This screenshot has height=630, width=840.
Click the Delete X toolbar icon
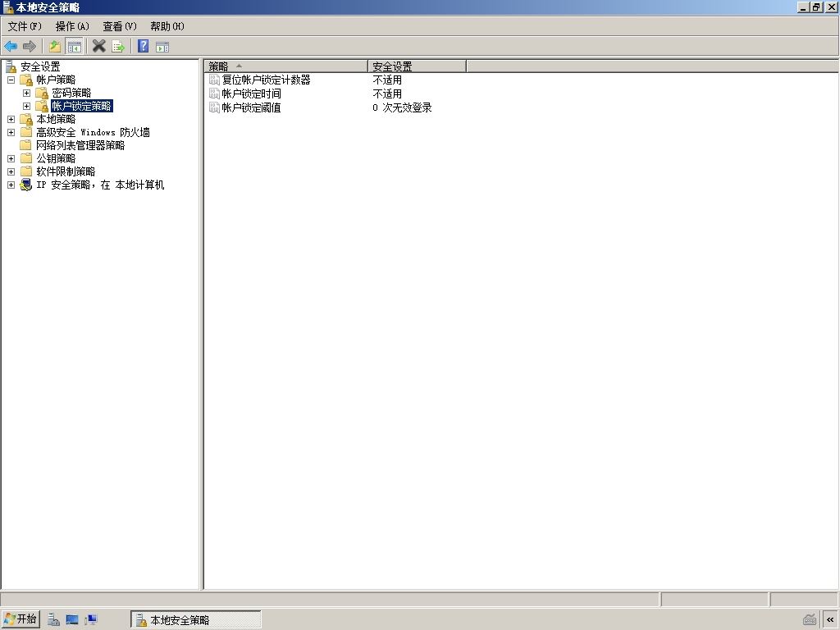[x=99, y=47]
